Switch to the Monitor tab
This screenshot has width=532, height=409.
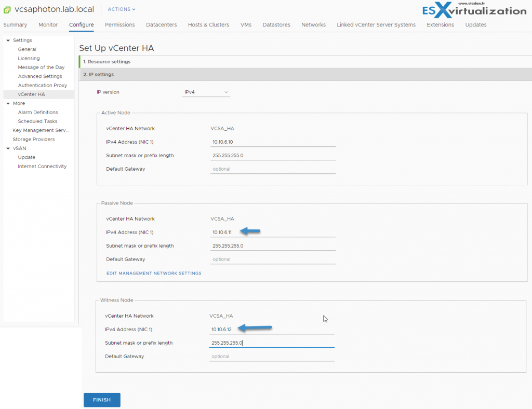[48, 25]
